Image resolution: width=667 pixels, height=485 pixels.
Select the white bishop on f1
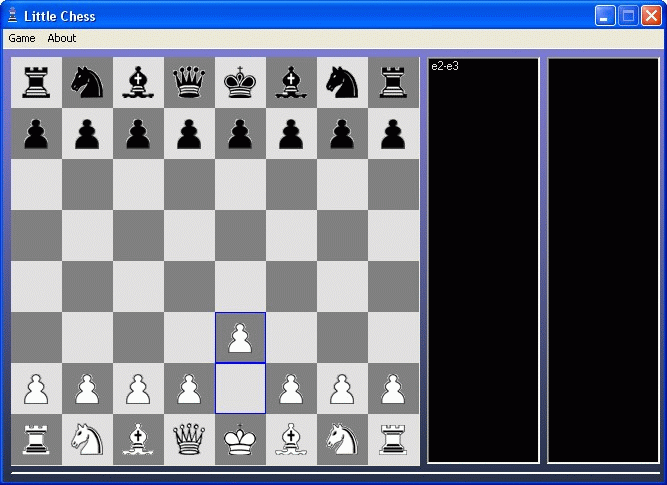(x=291, y=440)
